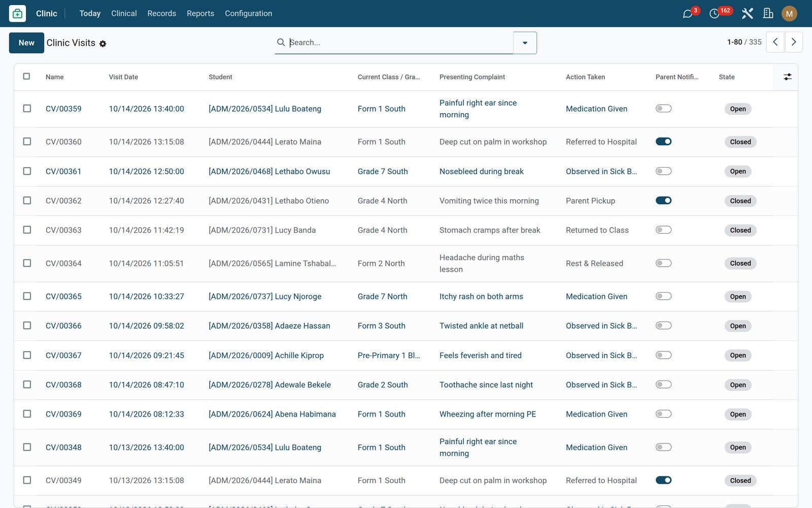This screenshot has width=812, height=508.
Task: Go to previous page of records
Action: [775, 42]
